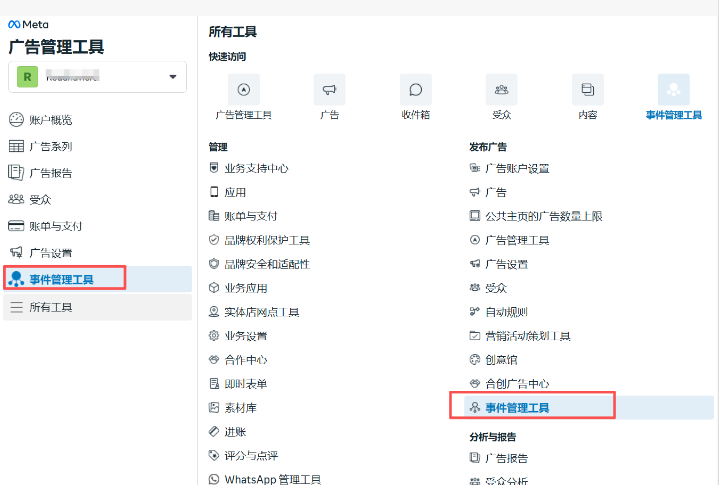Click the 自动规则 icon
719x485 pixels.
coord(475,312)
